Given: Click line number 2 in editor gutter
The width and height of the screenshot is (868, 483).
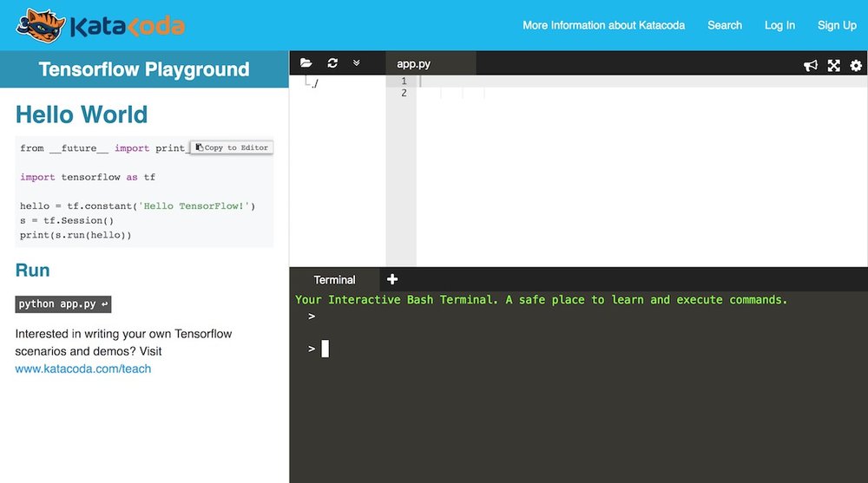Looking at the screenshot, I should (404, 93).
